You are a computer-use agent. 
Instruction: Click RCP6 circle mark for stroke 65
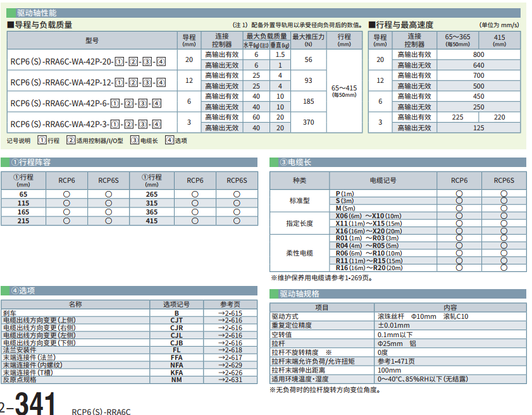pyautogui.click(x=66, y=194)
